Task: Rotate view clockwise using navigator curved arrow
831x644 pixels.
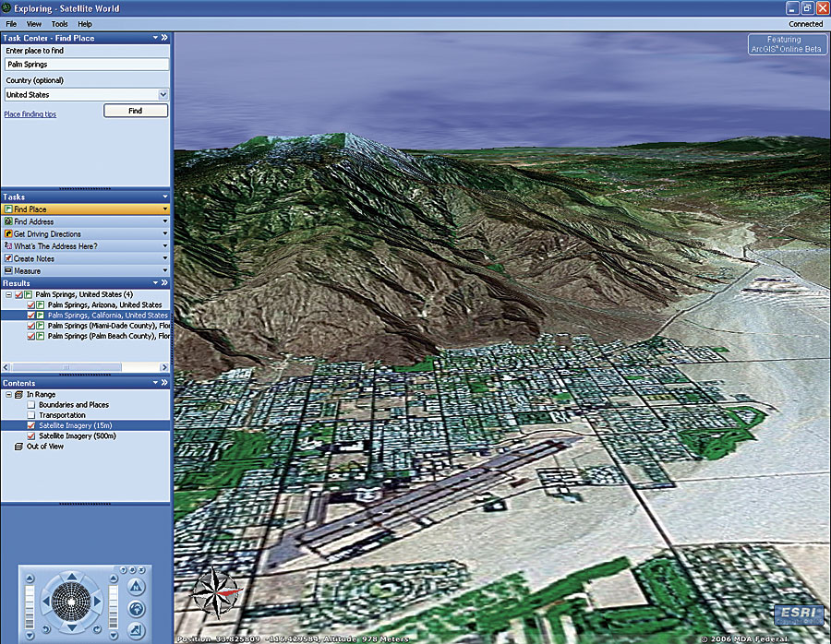Action: (x=97, y=629)
